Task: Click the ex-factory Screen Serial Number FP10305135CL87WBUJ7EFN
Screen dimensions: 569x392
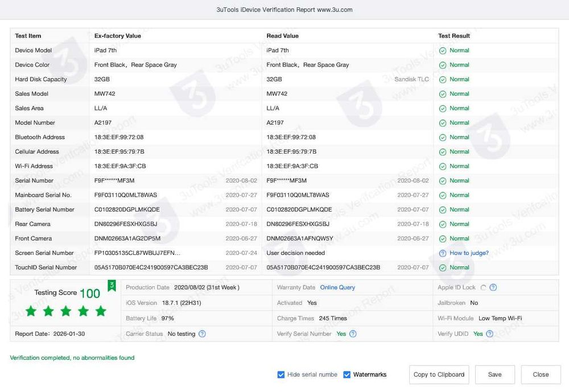Action: pyautogui.click(x=137, y=253)
